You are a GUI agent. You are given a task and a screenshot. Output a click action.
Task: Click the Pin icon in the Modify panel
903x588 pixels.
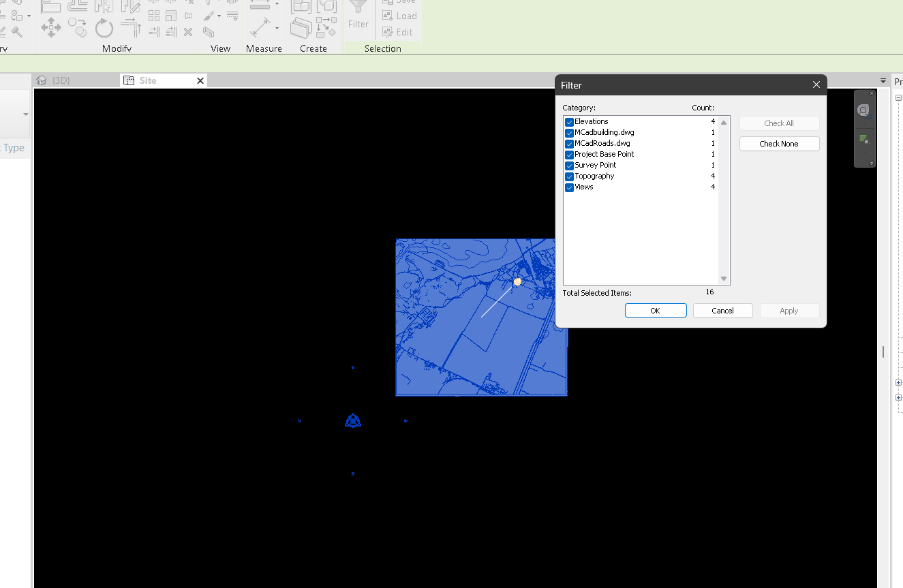(187, 16)
